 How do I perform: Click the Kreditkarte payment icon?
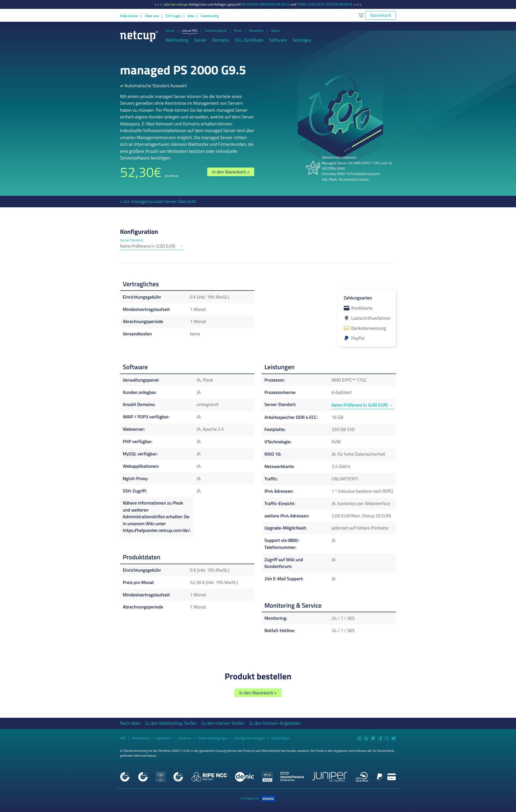(x=346, y=308)
